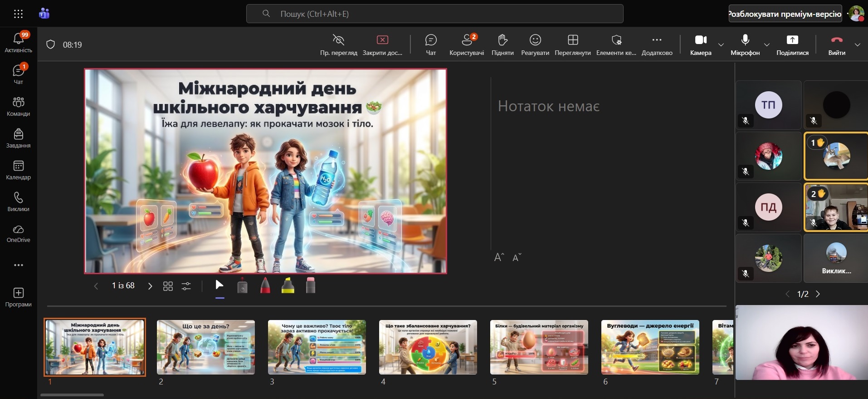Expand microphone options dropdown arrow
Screen dimensions: 868x399
point(767,44)
